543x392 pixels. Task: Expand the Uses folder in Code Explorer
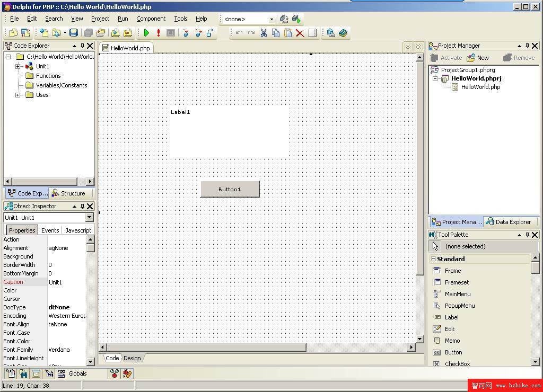17,95
